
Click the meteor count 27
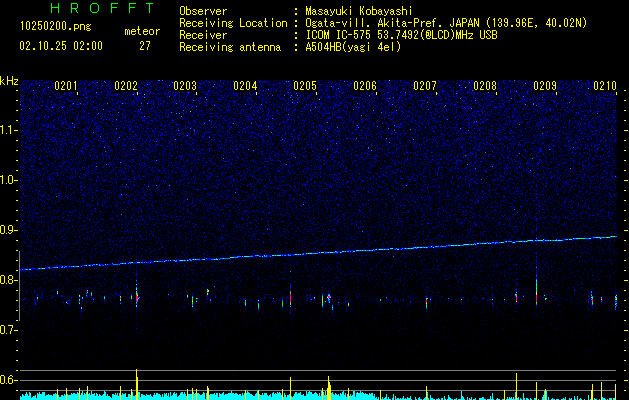(x=145, y=46)
